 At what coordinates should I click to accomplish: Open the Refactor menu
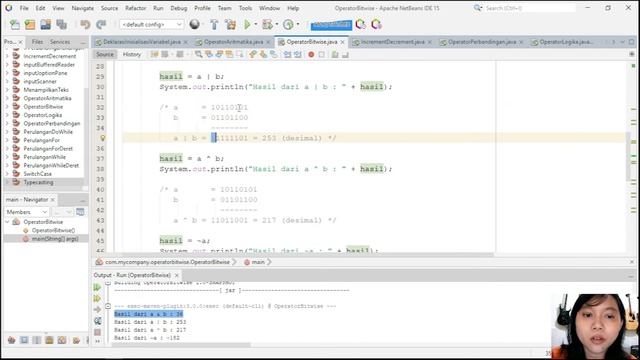pyautogui.click(x=135, y=8)
